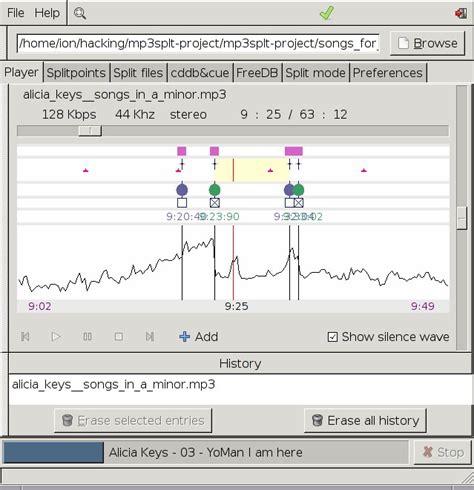
Task: Click the 44 Khz sample rate label
Action: point(135,115)
